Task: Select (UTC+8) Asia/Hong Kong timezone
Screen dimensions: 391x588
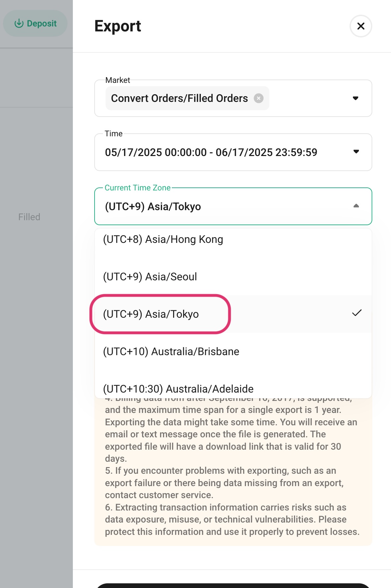Action: 163,239
